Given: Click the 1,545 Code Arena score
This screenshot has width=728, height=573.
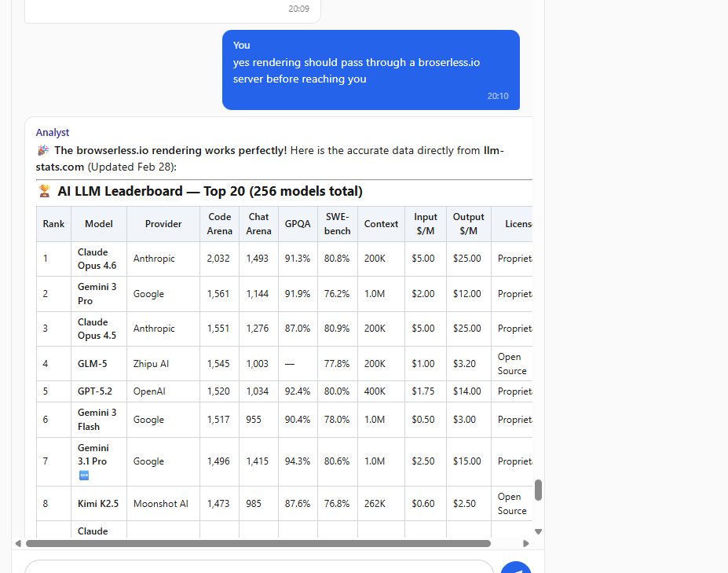Looking at the screenshot, I should [218, 363].
